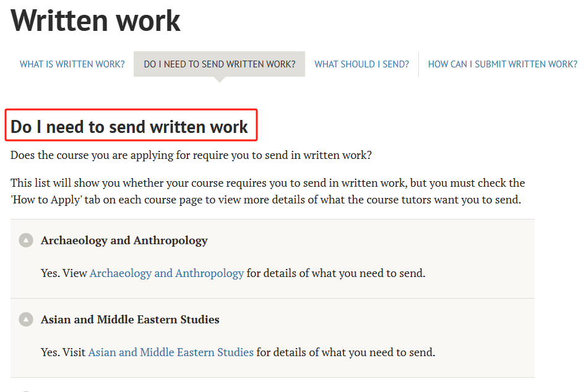Viewport: 586px width, 392px height.
Task: Open the Archaeology and Anthropology course link
Action: point(166,273)
